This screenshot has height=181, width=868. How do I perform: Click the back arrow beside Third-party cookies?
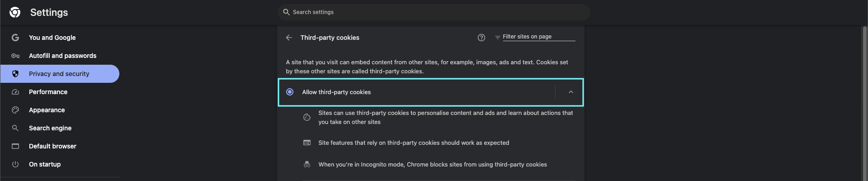289,38
